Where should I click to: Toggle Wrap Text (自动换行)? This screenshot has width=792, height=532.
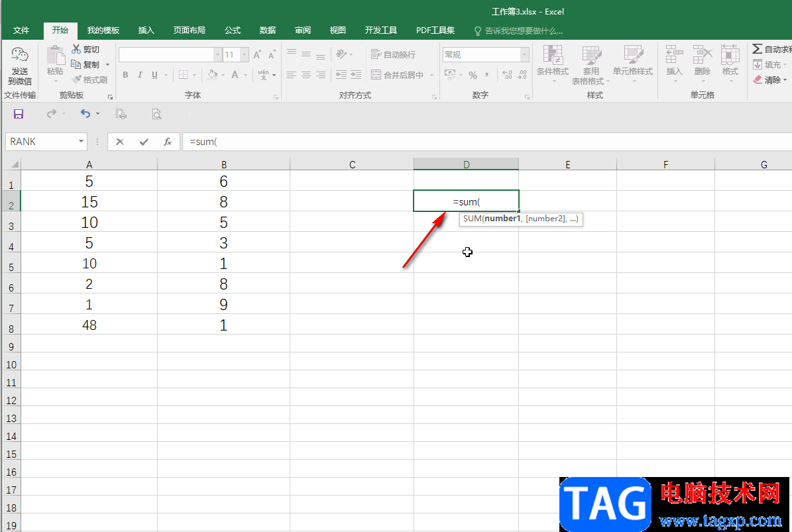pyautogui.click(x=394, y=54)
